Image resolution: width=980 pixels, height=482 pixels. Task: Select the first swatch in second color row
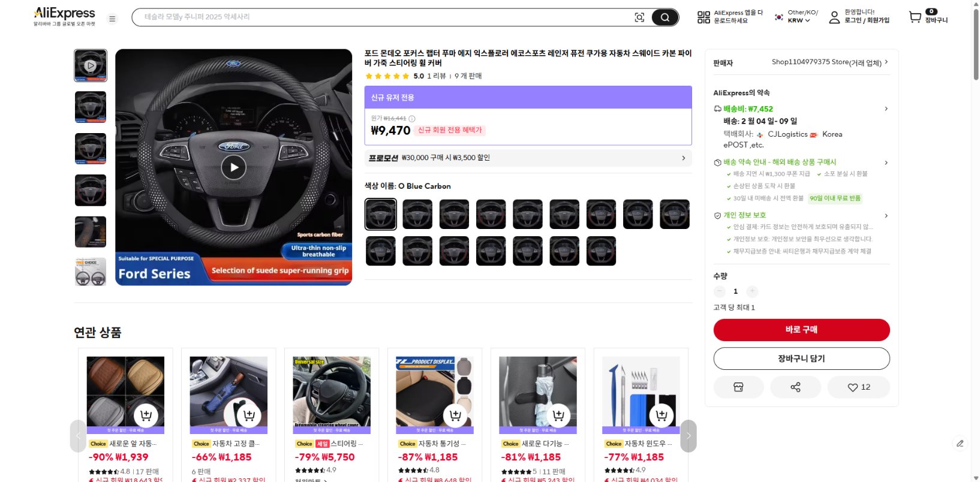(381, 251)
